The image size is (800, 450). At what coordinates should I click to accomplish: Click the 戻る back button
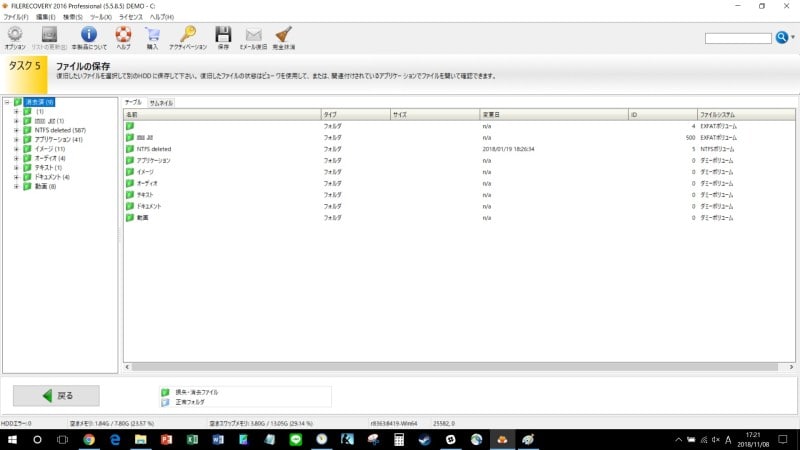(x=56, y=395)
